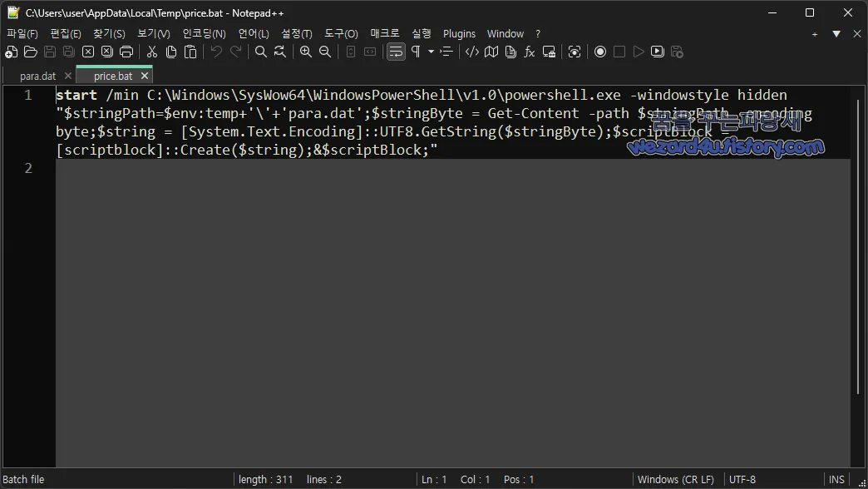Screen dimensions: 868x489
Task: Open Replace dialog icon
Action: click(x=280, y=52)
